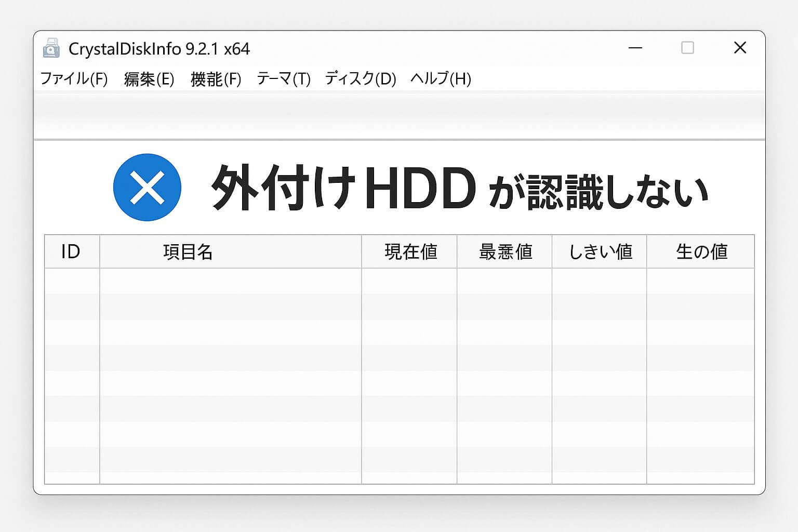This screenshot has width=798, height=532.
Task: Open the ファイル(F) menu
Action: pos(74,79)
